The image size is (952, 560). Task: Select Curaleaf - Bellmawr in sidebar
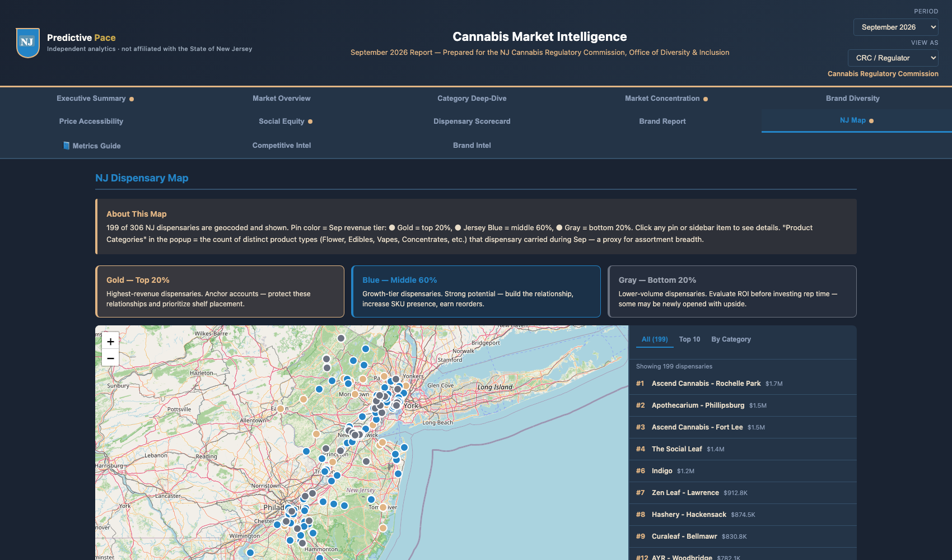point(743,536)
